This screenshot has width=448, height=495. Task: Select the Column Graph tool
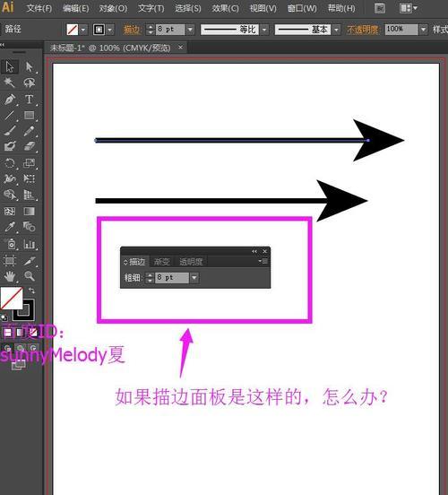(29, 244)
